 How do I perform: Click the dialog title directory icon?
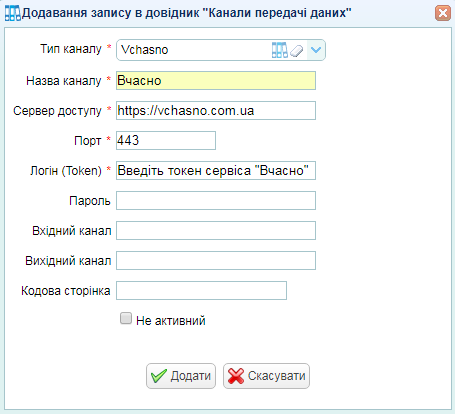point(13,13)
